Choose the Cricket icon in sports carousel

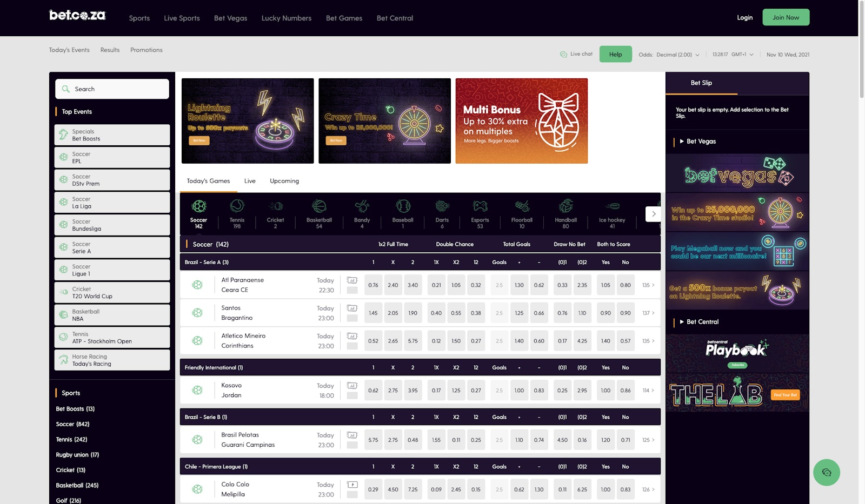coord(275,207)
